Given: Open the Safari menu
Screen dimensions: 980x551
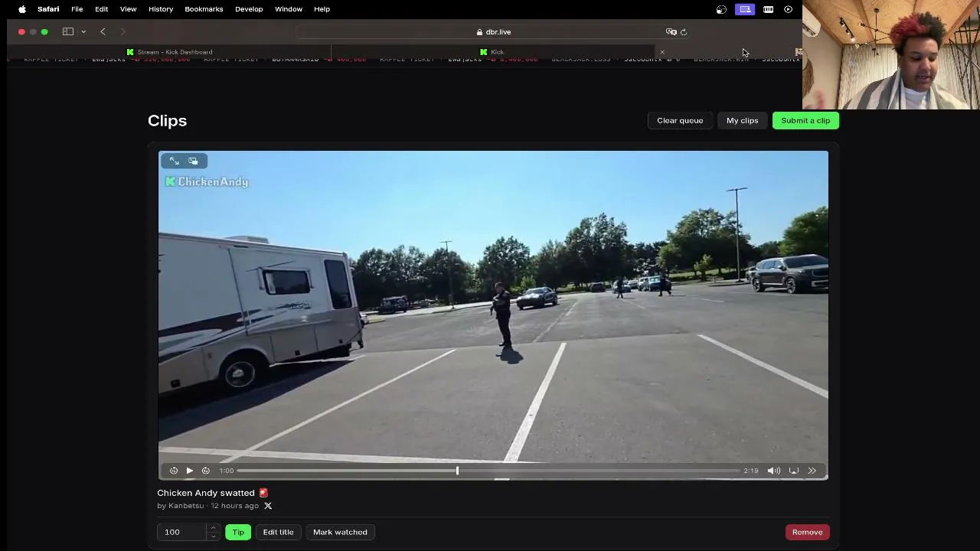Looking at the screenshot, I should coord(48,9).
